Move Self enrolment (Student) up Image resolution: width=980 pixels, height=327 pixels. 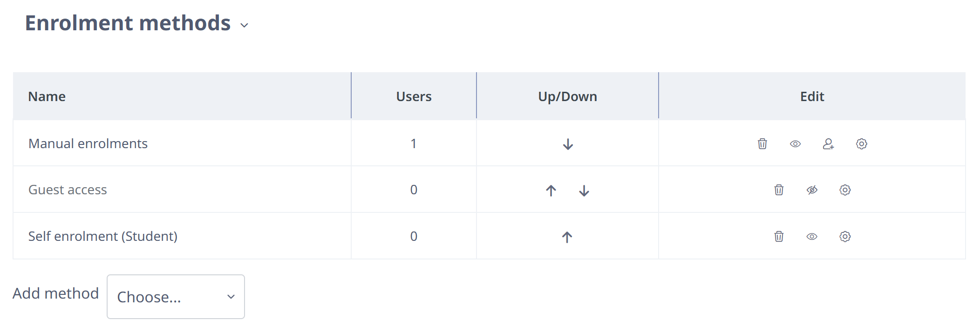[x=567, y=237]
